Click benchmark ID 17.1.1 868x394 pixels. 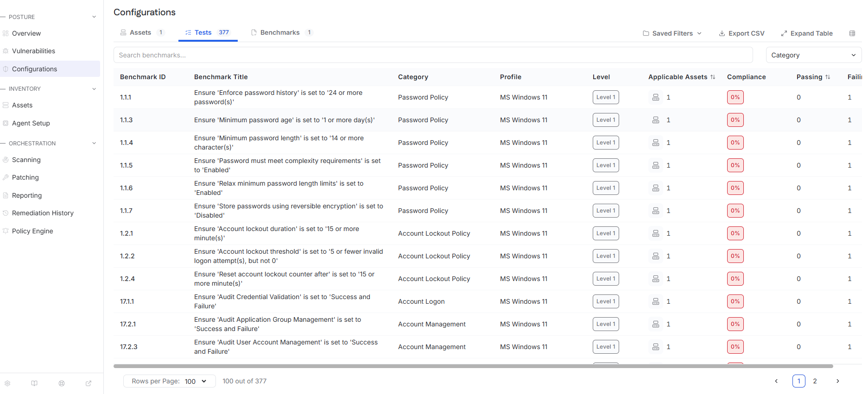127,301
